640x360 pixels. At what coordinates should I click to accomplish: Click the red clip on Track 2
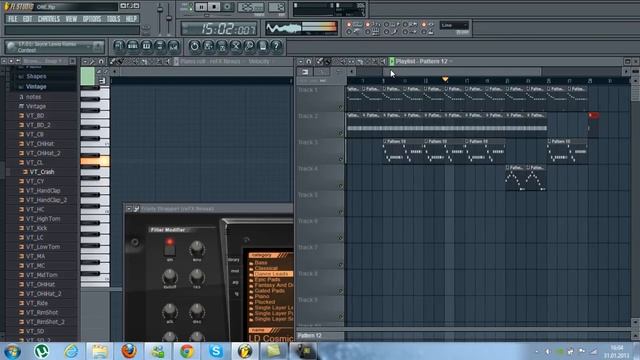[x=593, y=116]
